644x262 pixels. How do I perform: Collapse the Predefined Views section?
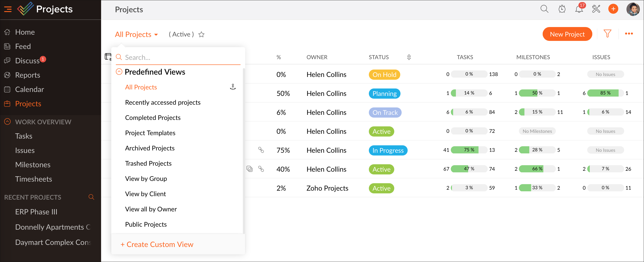coord(119,72)
